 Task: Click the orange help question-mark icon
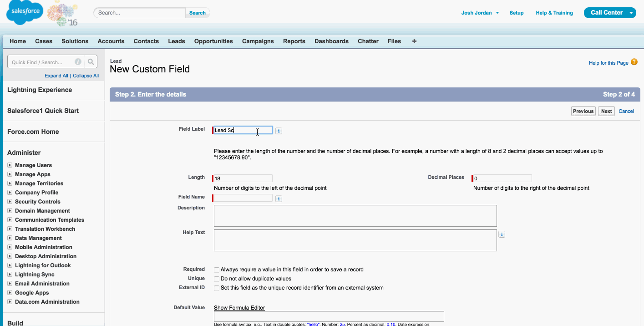(x=634, y=62)
